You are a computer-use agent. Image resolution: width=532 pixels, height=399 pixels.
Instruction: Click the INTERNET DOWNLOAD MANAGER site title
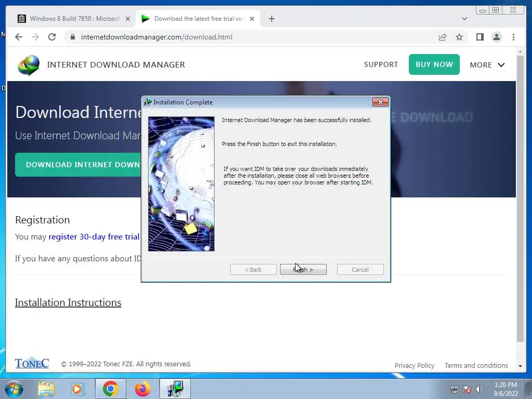tap(116, 64)
